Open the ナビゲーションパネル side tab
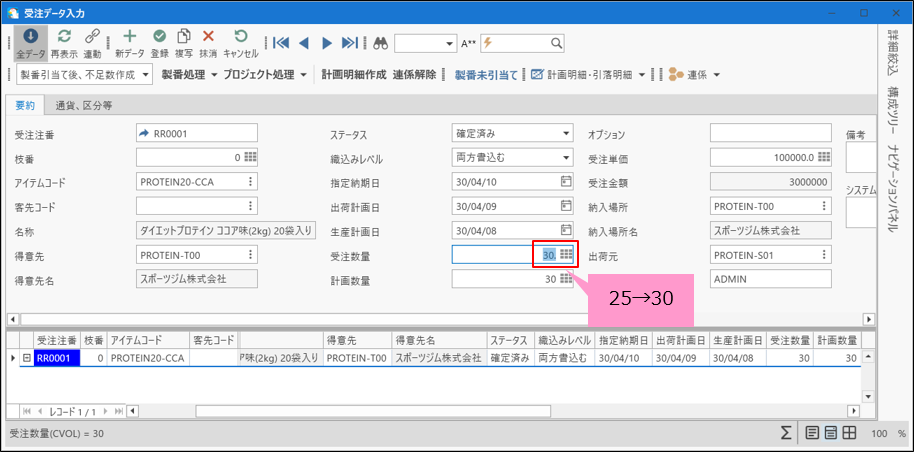The image size is (914, 452). tap(892, 188)
